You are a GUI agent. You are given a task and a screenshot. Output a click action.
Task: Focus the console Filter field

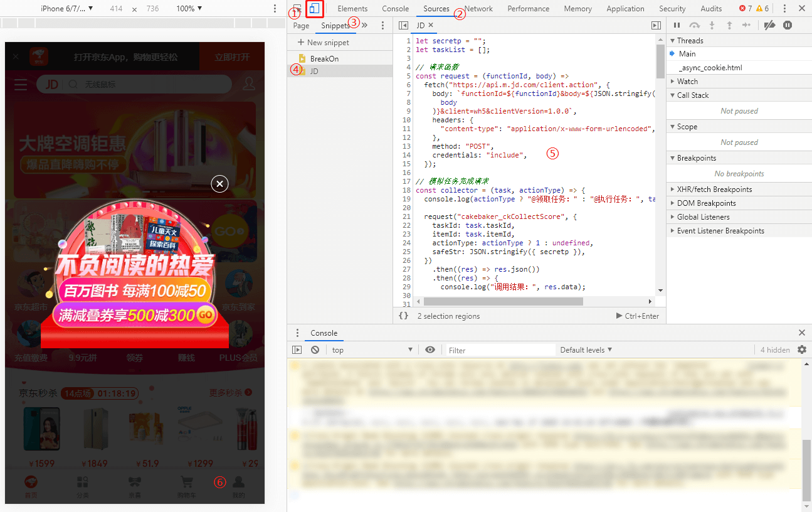pos(500,350)
